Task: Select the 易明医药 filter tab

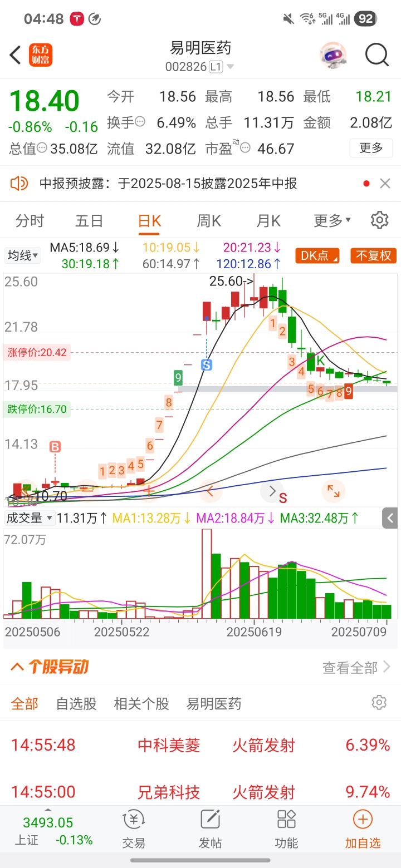Action: click(214, 703)
